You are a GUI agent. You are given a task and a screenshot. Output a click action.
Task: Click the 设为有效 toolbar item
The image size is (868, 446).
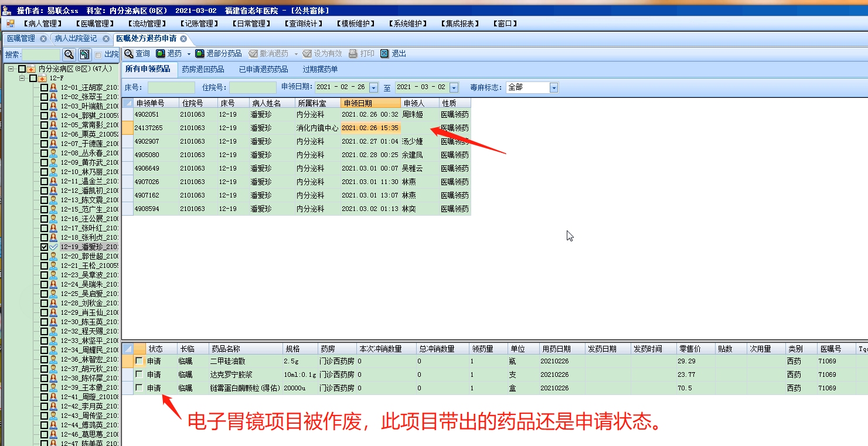pyautogui.click(x=322, y=53)
